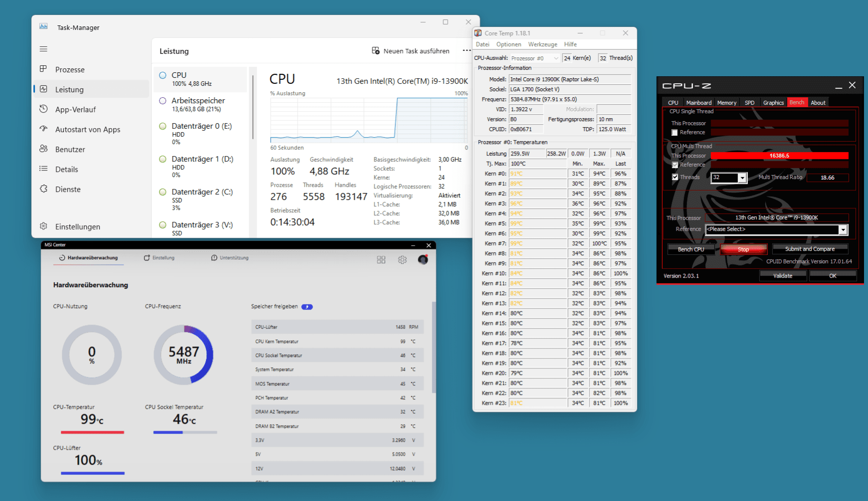
Task: Select Datenträger 2 (C:) entry
Action: point(200,199)
